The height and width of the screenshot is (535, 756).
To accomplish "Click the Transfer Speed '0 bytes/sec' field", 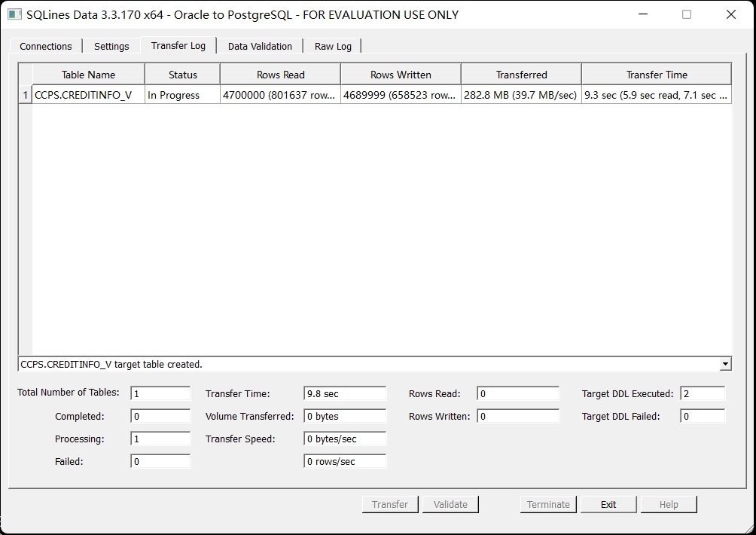I will (x=345, y=439).
